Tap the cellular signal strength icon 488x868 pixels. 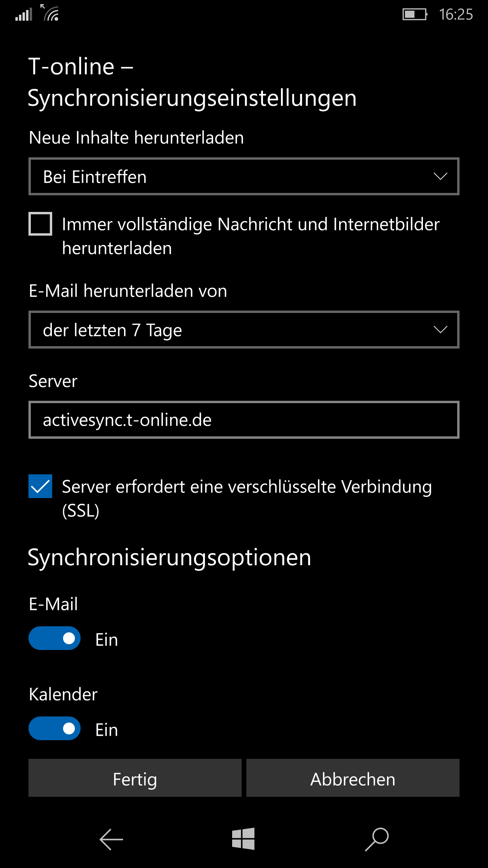click(x=24, y=14)
